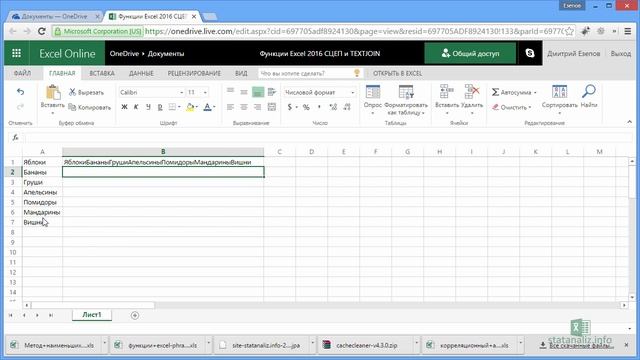Click the Выход sign-out link

click(621, 53)
